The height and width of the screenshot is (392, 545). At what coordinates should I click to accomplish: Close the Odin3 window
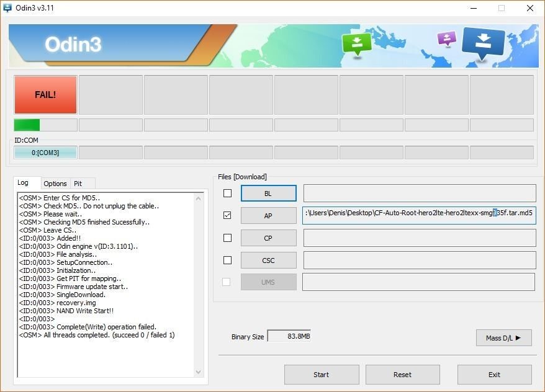(x=530, y=8)
